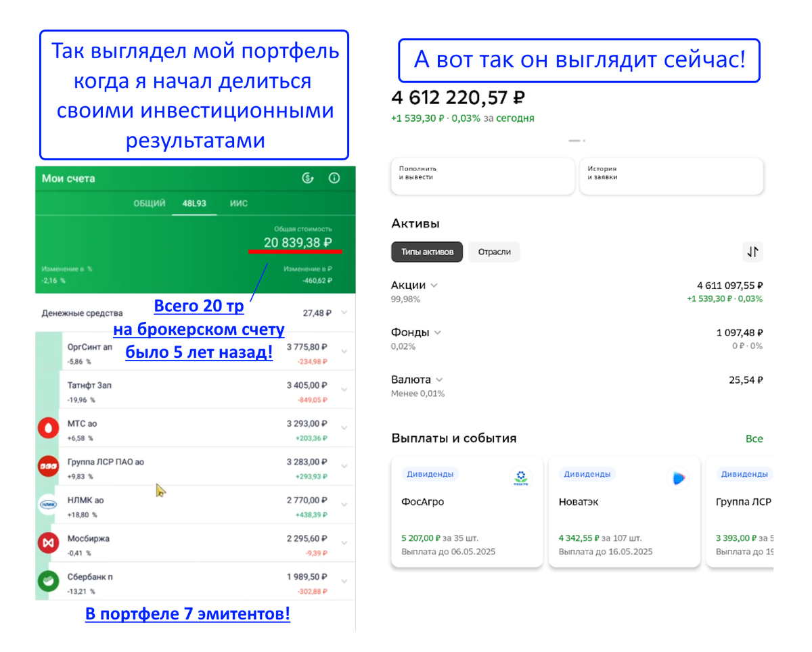
Task: Click the Выплата до 06.05.2025 date
Action: [x=449, y=552]
